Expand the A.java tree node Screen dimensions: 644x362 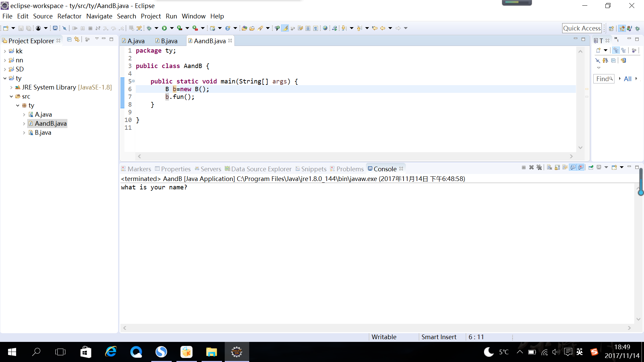(x=24, y=115)
